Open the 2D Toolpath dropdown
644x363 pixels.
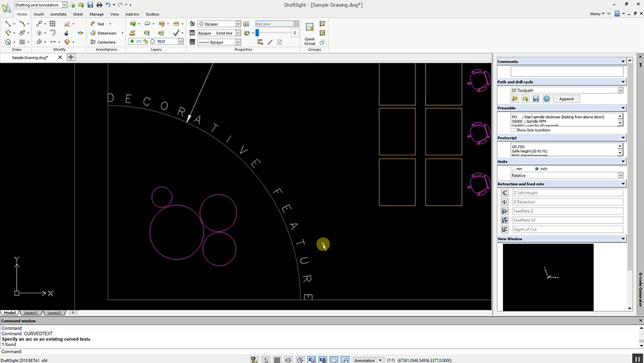pyautogui.click(x=621, y=90)
